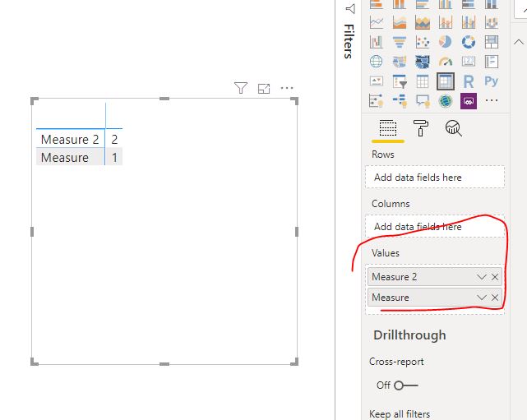Select the Area chart visual
This screenshot has height=420, width=527.
pos(400,22)
